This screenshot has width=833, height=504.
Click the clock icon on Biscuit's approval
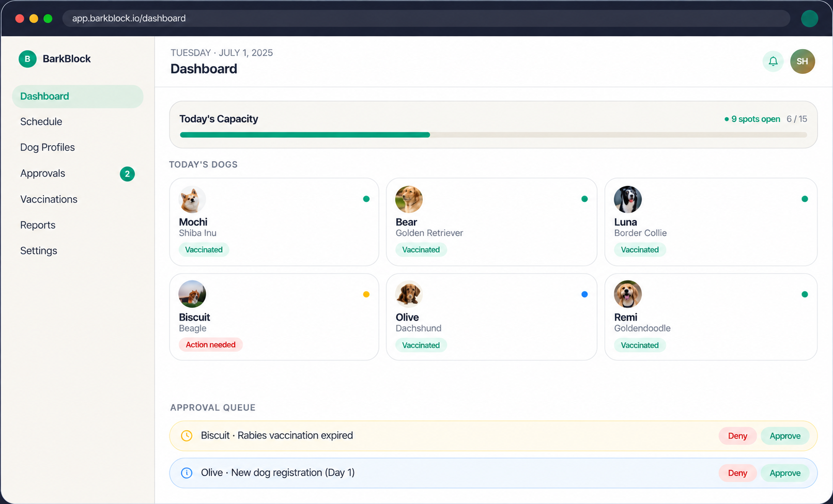pos(187,436)
